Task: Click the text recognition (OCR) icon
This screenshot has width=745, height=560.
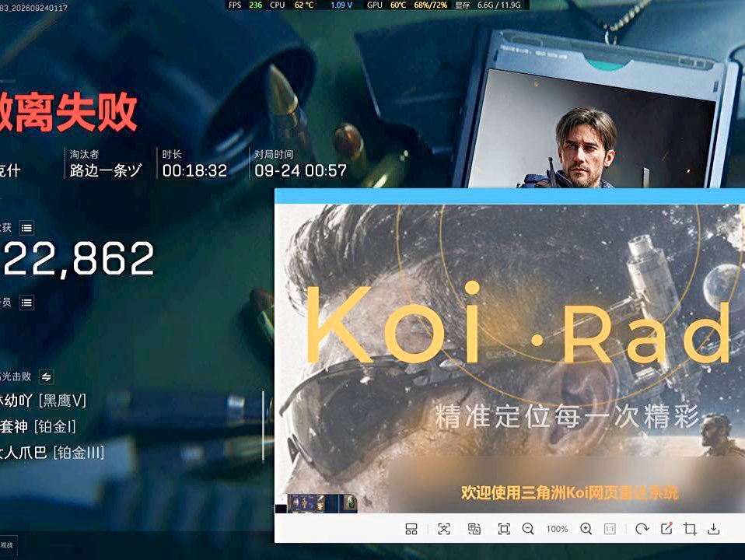Action: coord(444,529)
